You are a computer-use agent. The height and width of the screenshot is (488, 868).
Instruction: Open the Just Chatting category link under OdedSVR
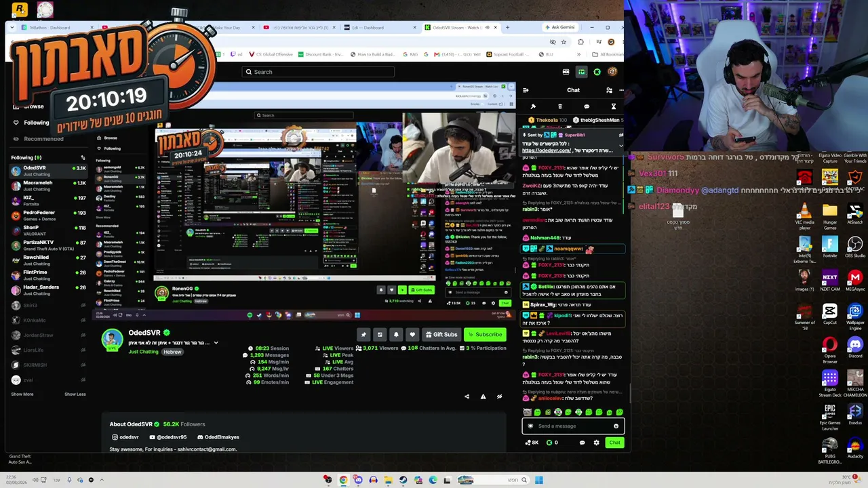coord(144,352)
